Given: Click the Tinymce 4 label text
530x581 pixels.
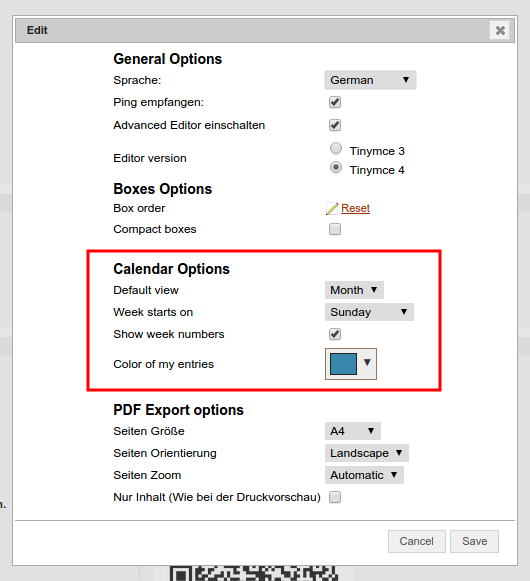Looking at the screenshot, I should coord(377,170).
